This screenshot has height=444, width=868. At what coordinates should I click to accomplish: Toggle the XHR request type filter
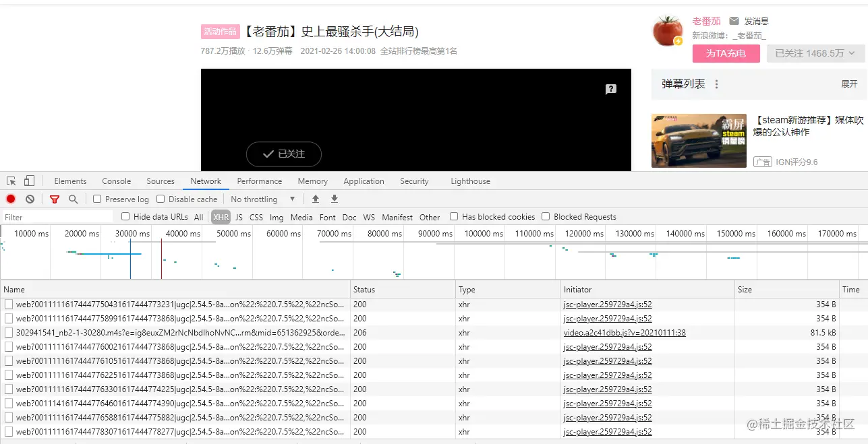click(221, 217)
